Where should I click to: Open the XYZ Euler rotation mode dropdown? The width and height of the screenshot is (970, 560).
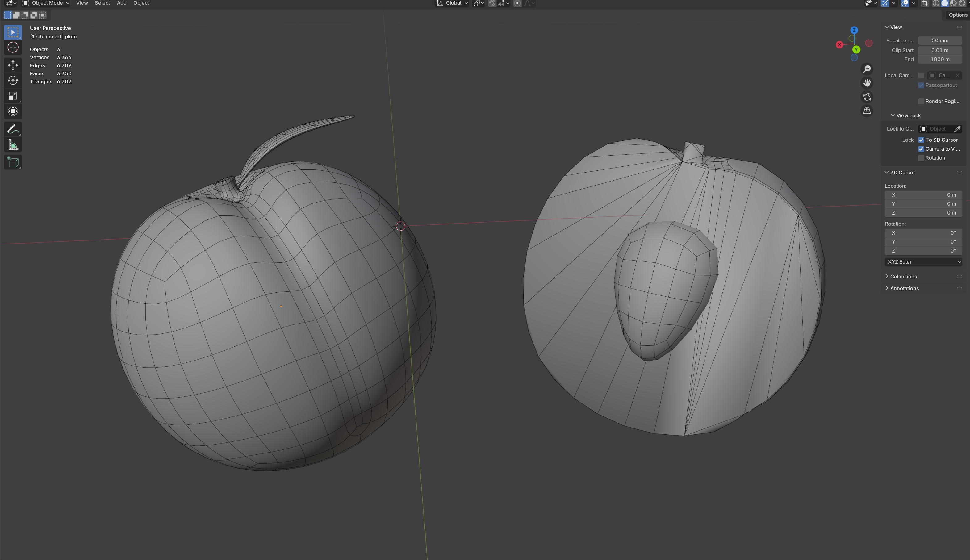coord(923,262)
